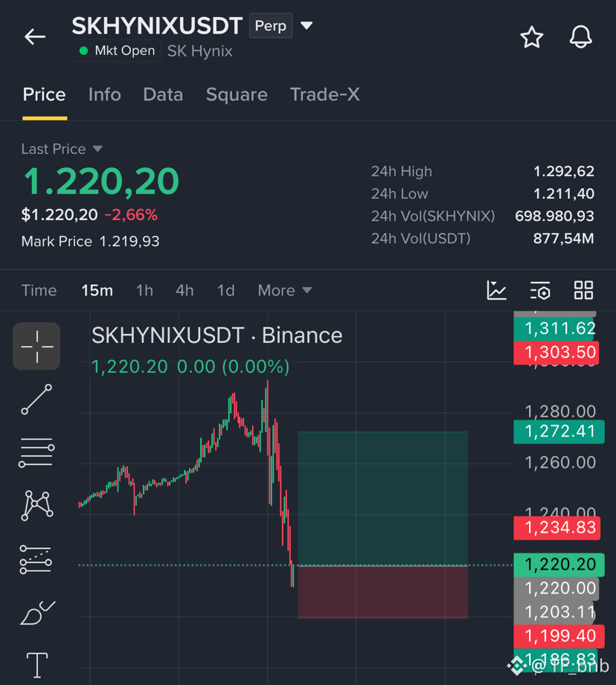Open the Last Price type dropdown
The image size is (616, 685).
(97, 149)
